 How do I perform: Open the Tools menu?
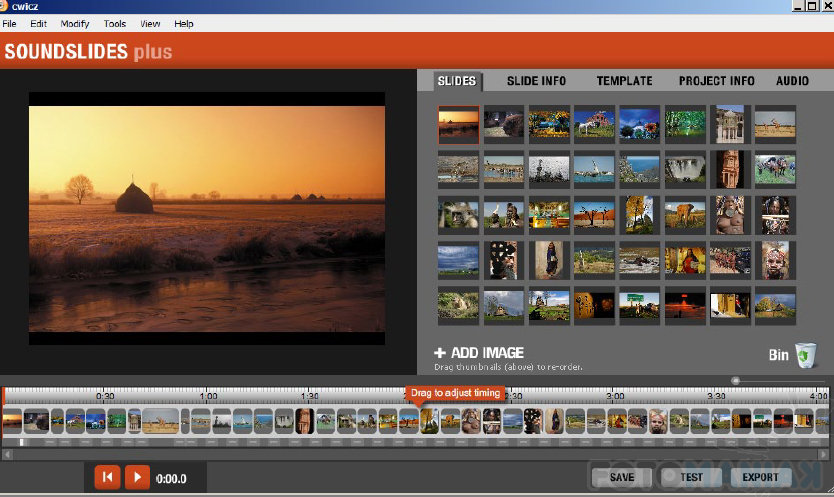[114, 24]
